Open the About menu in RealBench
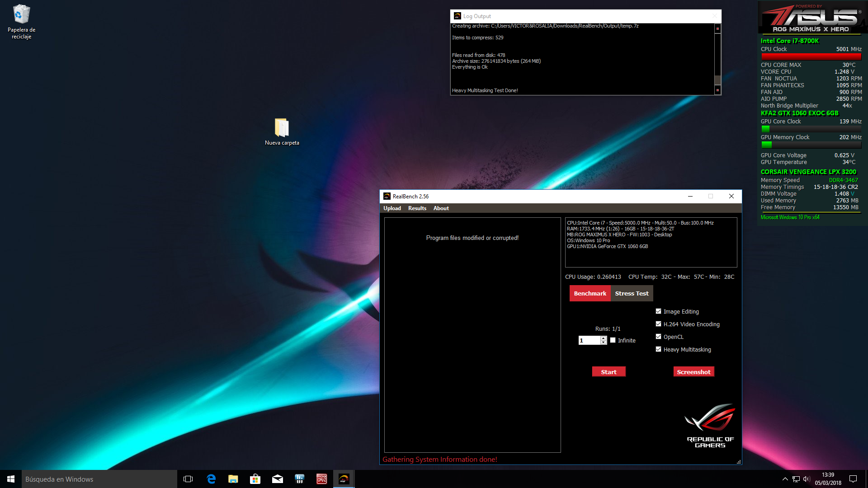This screenshot has width=868, height=488. pyautogui.click(x=441, y=208)
